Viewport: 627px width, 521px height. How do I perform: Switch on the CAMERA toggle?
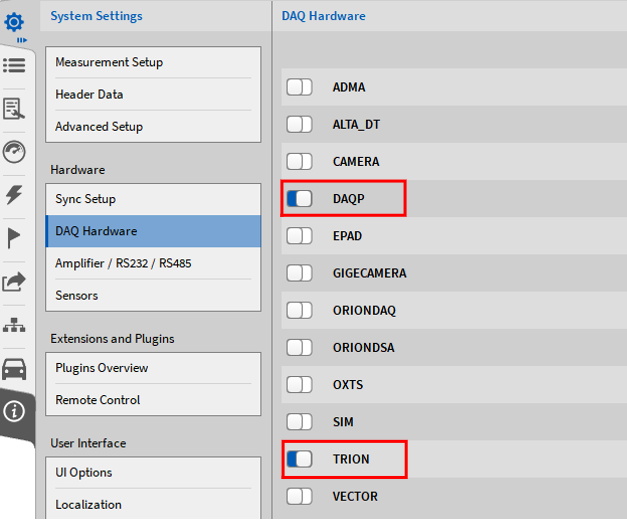299,161
